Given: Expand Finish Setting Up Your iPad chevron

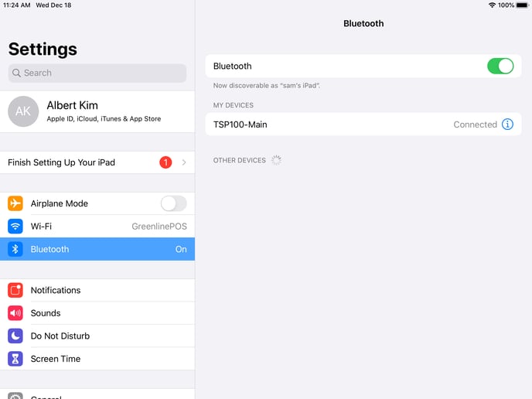Looking at the screenshot, I should [184, 162].
